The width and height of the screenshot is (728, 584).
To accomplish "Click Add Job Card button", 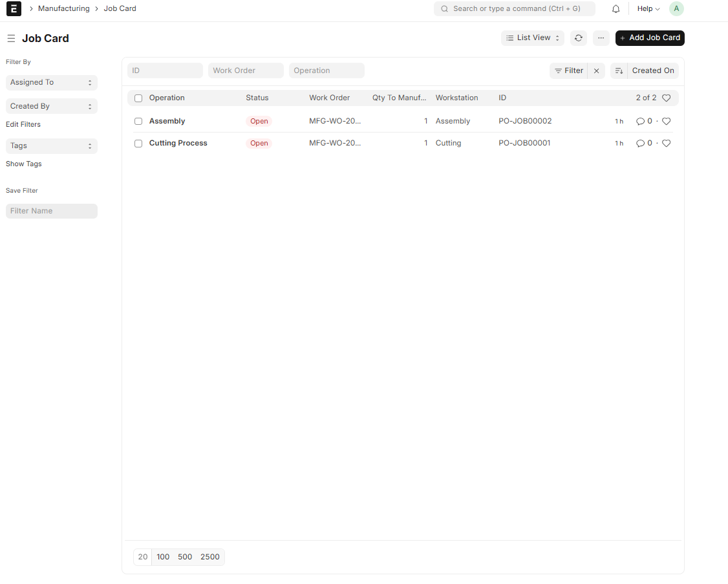I will click(x=650, y=38).
